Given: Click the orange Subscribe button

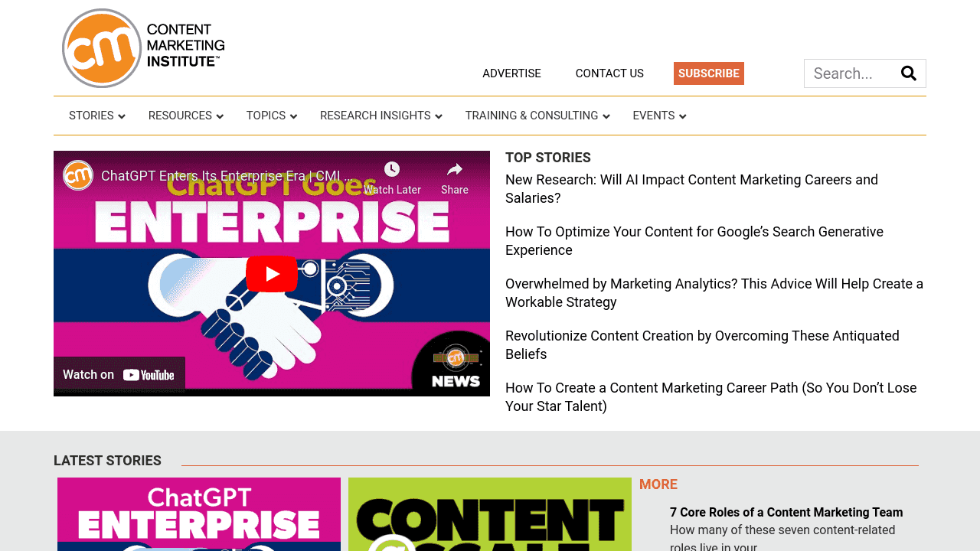Looking at the screenshot, I should coord(709,73).
